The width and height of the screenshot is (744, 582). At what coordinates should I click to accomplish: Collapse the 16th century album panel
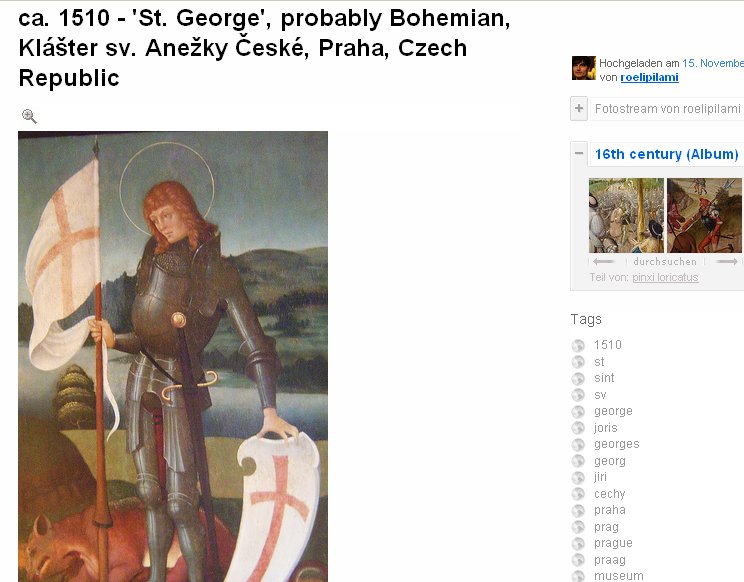pos(579,153)
